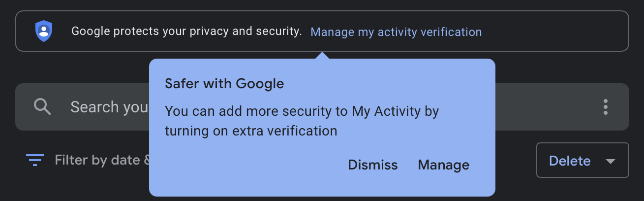Open the Manage my activity verification link

pyautogui.click(x=396, y=32)
